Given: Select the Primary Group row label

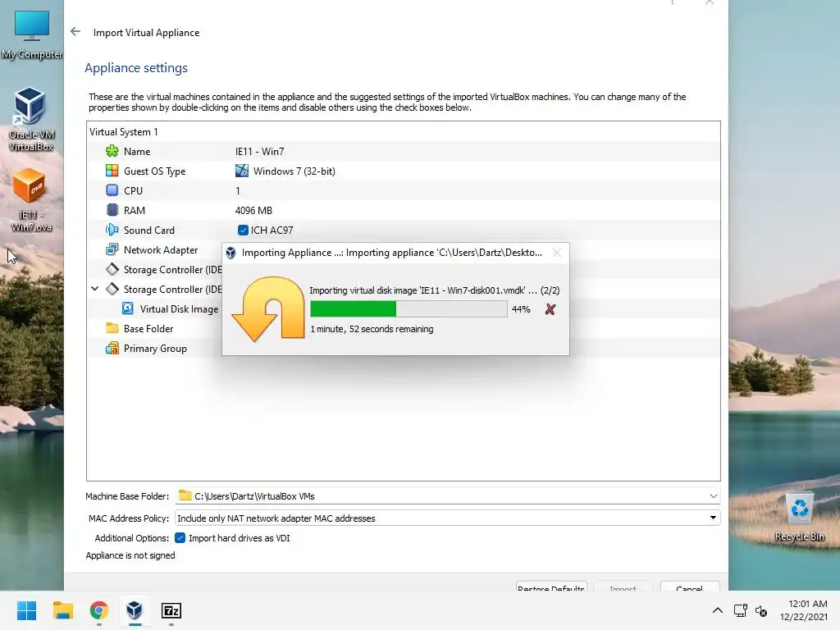Looking at the screenshot, I should (155, 348).
